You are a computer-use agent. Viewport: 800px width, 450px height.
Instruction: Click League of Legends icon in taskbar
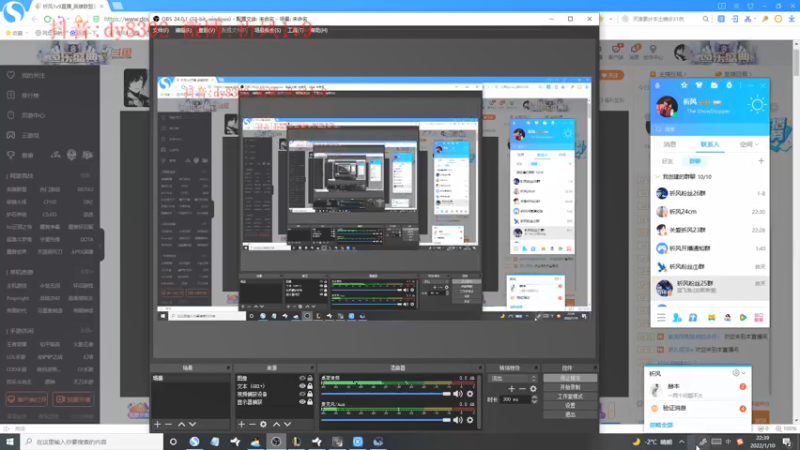tap(296, 441)
